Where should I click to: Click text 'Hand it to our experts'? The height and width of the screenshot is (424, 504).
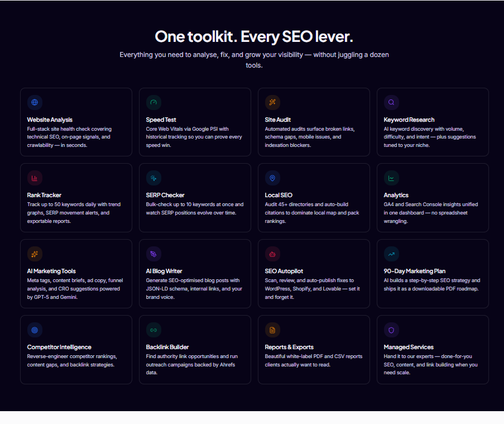coord(409,356)
